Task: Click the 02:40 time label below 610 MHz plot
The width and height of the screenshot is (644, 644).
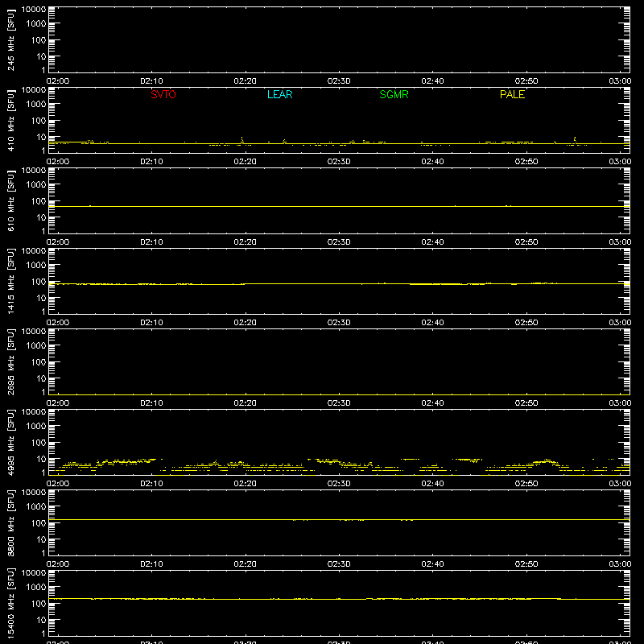Action: [432, 242]
